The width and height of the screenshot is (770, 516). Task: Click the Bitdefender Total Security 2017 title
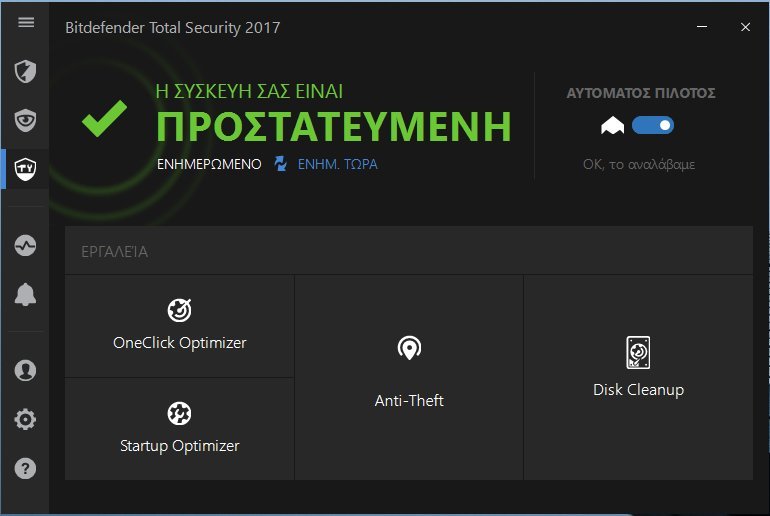pyautogui.click(x=172, y=27)
